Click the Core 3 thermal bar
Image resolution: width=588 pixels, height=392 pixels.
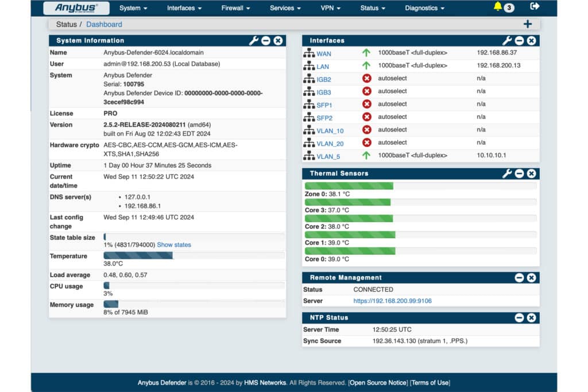point(421,202)
